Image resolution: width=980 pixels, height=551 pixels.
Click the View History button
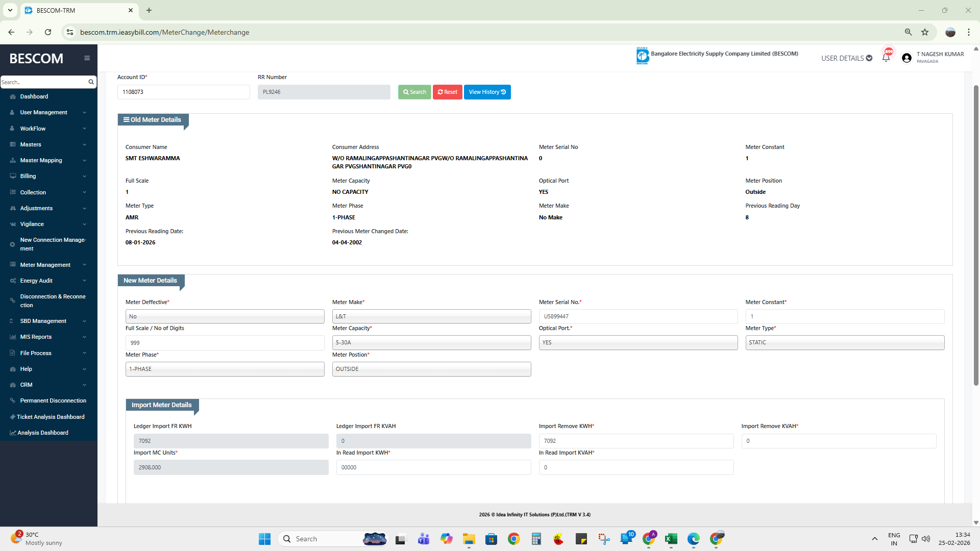(x=487, y=92)
